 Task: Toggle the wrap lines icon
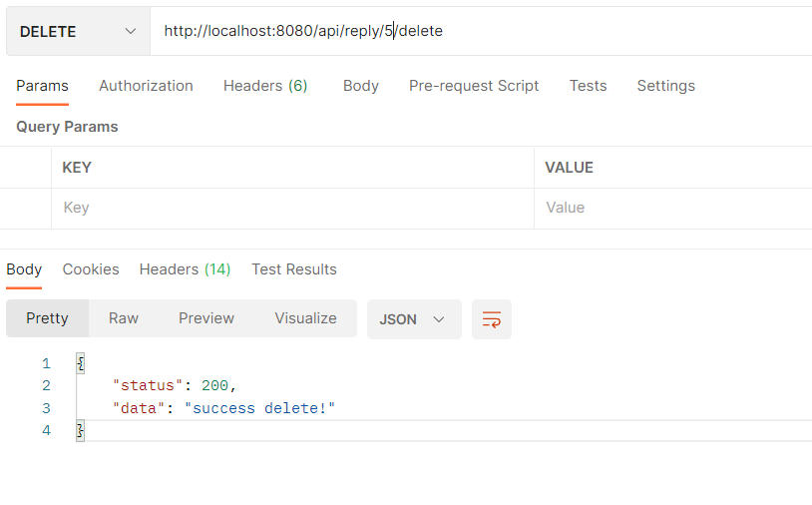pyautogui.click(x=492, y=319)
